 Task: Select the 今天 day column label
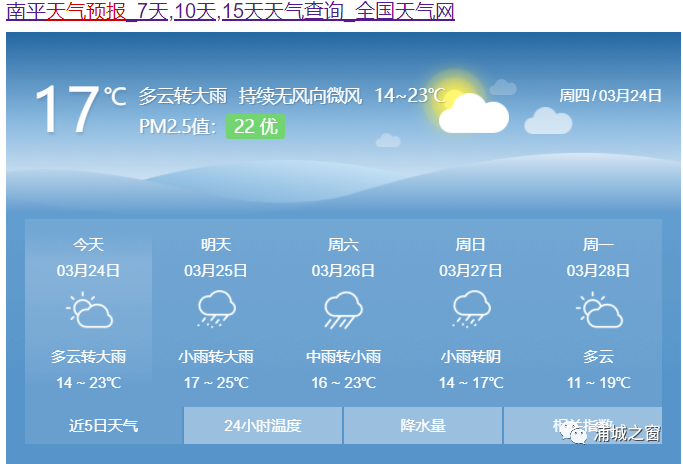tap(88, 244)
